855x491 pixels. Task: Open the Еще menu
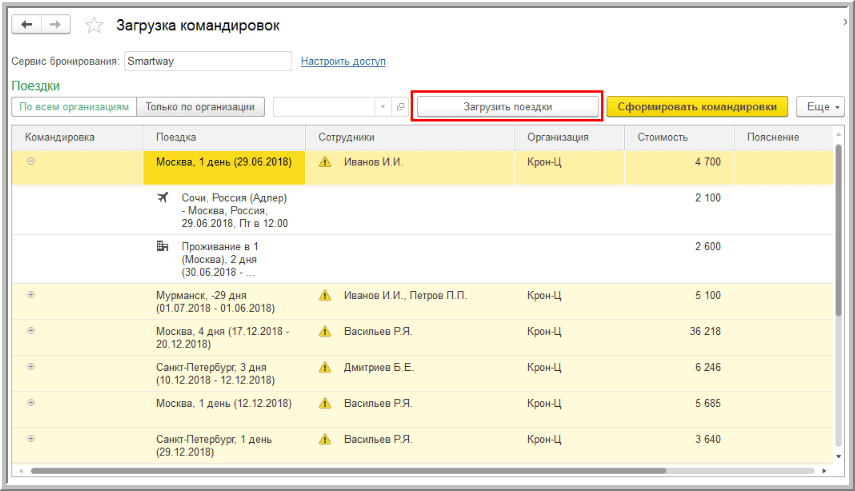(820, 107)
